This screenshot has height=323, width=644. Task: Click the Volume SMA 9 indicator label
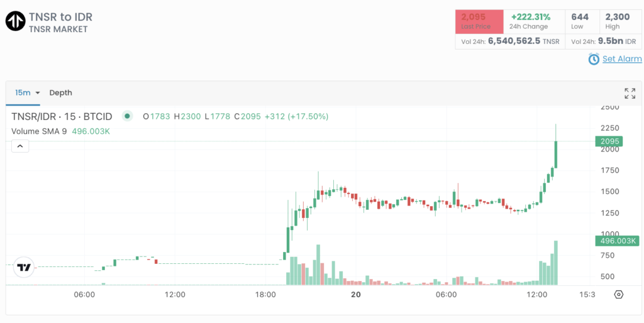[39, 131]
